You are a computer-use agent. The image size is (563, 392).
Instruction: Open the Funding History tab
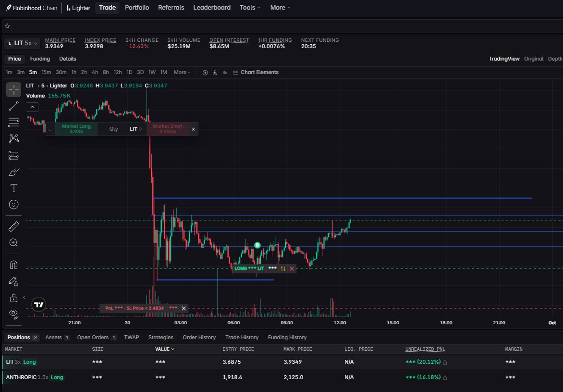click(287, 337)
